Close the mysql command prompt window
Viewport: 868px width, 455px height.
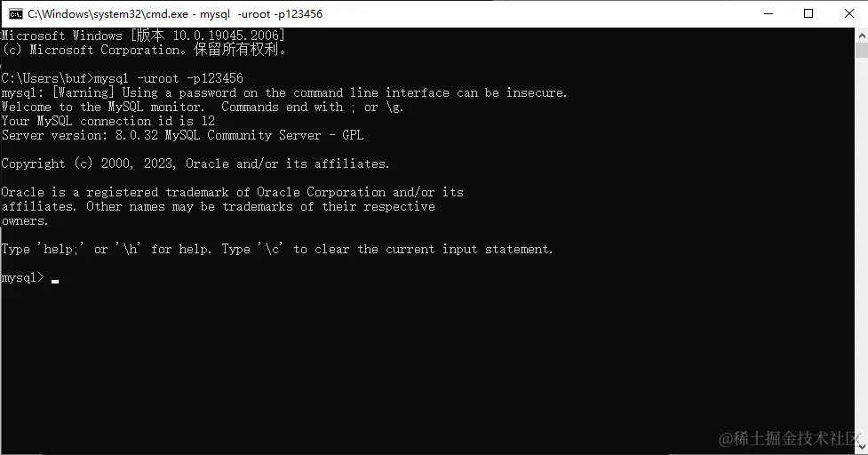(x=848, y=14)
